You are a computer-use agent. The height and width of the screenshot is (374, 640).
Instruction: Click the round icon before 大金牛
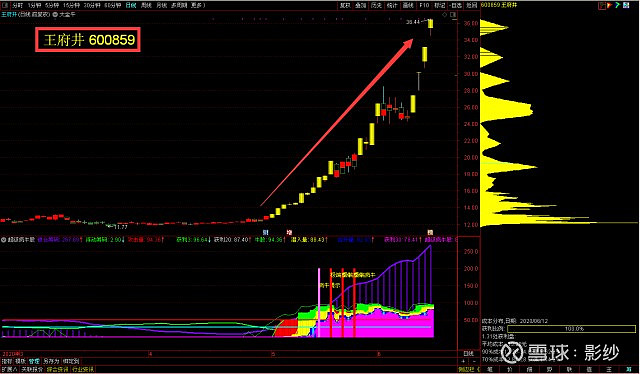(x=55, y=14)
